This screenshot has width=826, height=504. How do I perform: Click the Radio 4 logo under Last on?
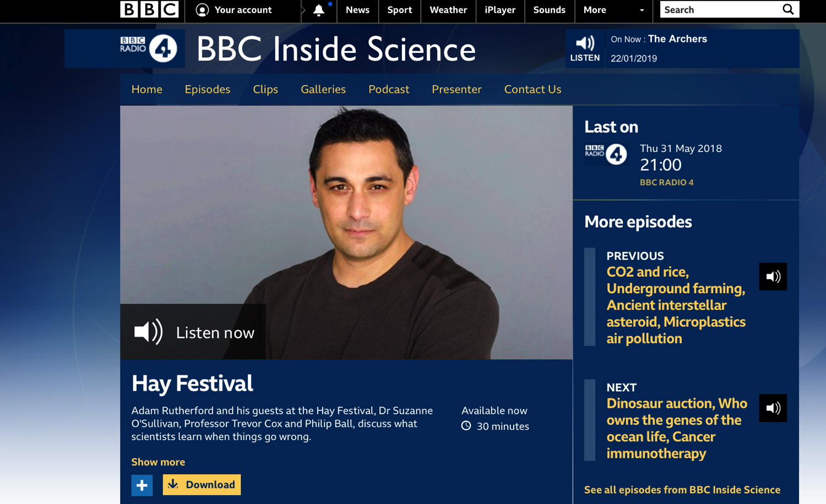pyautogui.click(x=606, y=155)
